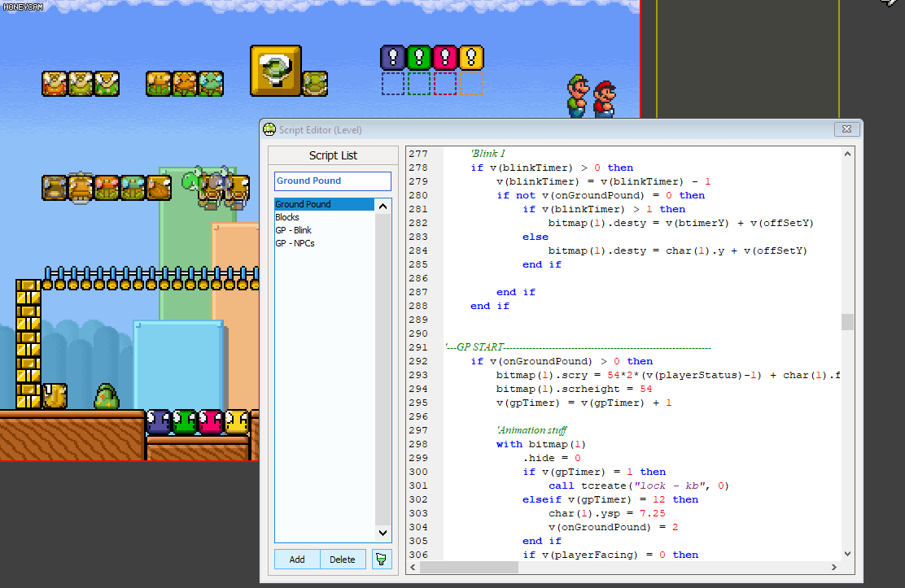Select the orange dotted outline block
The width and height of the screenshot is (905, 588).
click(x=471, y=84)
